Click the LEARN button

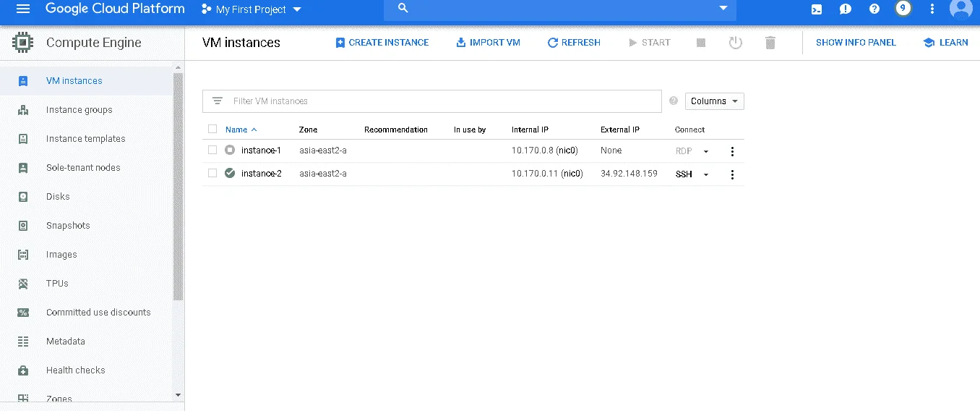[x=945, y=43]
